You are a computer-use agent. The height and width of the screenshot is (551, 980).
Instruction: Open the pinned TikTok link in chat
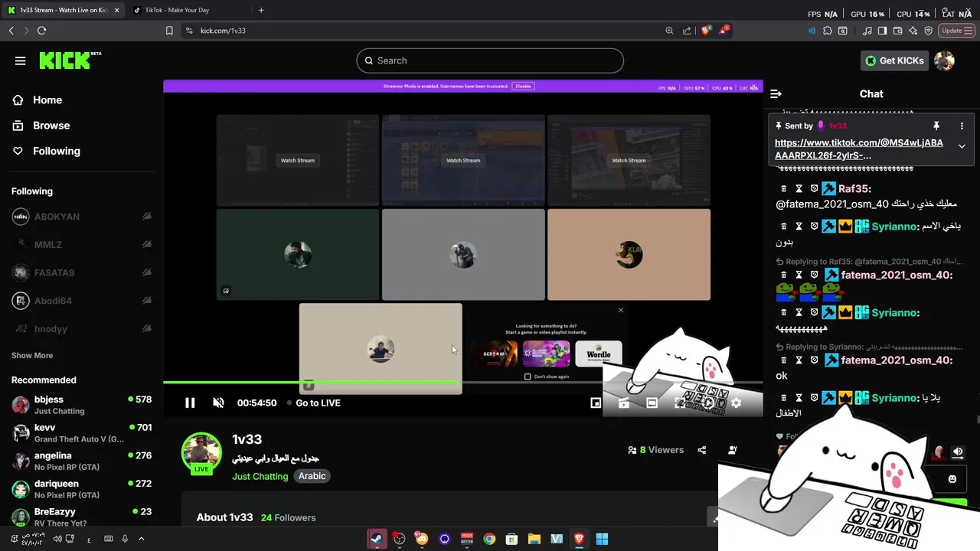tap(859, 149)
